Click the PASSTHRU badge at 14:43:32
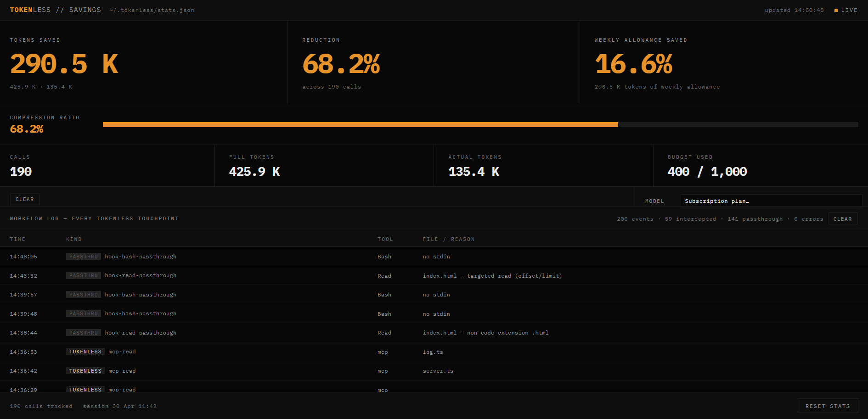This screenshot has height=419, width=868. pos(84,275)
